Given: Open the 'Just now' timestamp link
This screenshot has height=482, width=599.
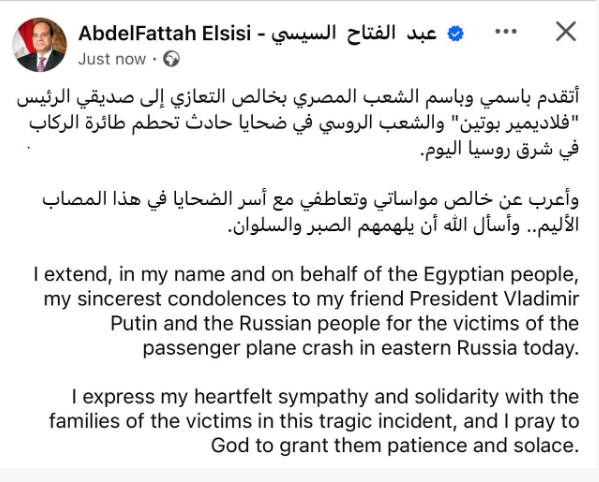Looking at the screenshot, I should coord(112,59).
